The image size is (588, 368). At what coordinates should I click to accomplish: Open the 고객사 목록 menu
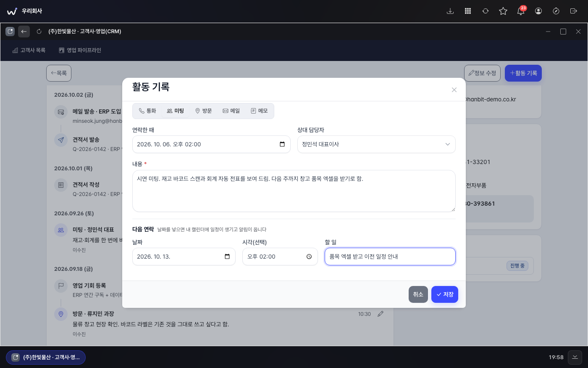coord(29,50)
